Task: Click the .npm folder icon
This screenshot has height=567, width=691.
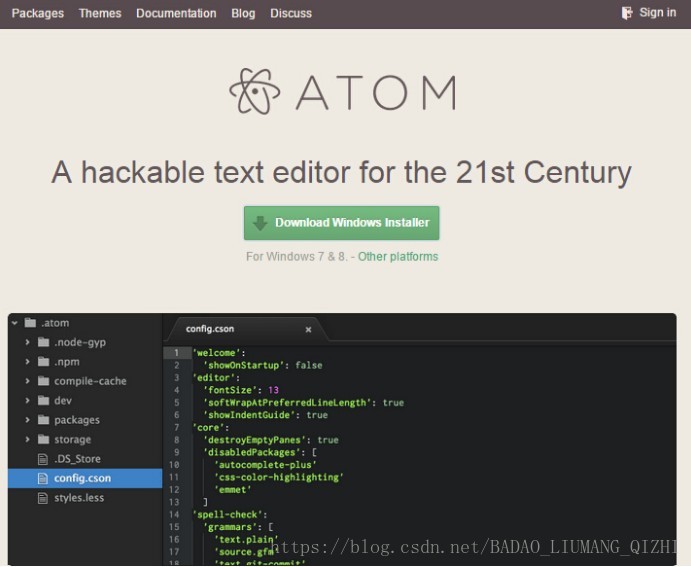Action: (x=43, y=361)
